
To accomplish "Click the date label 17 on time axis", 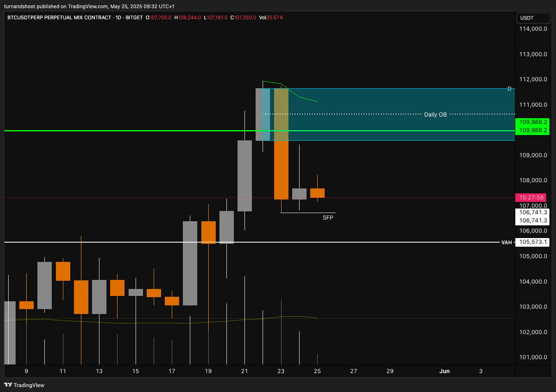I will (172, 371).
